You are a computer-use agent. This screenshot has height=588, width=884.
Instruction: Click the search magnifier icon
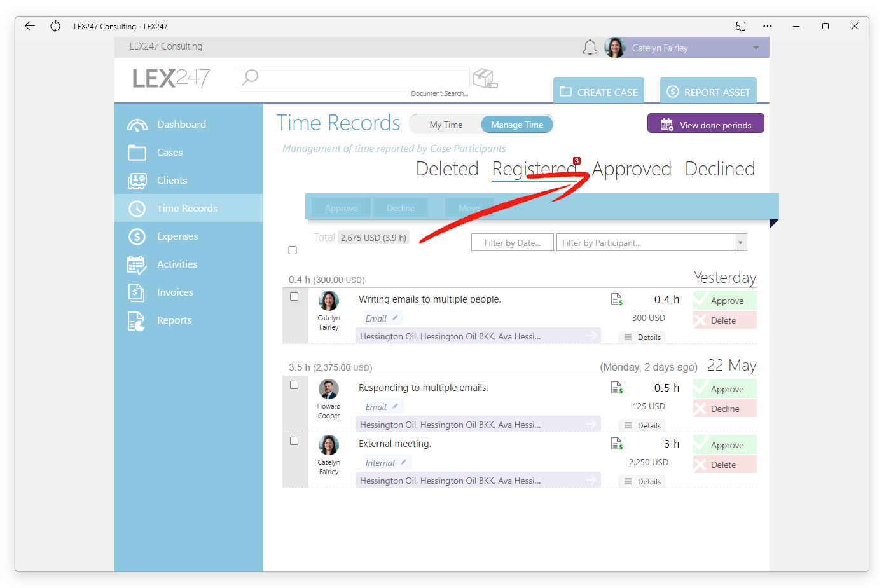(x=251, y=77)
